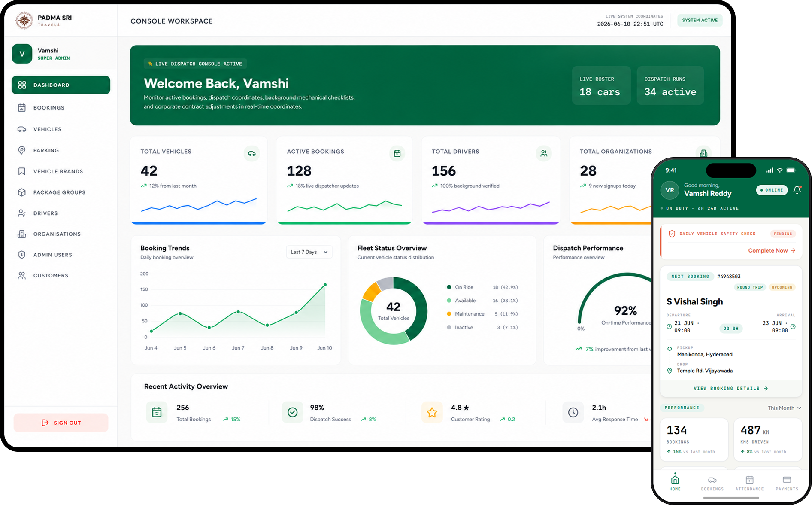812x505 pixels.
Task: Click the On Ride legend entry
Action: (482, 287)
